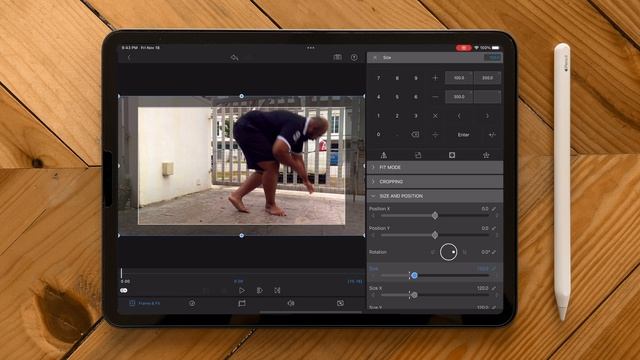The width and height of the screenshot is (640, 360).
Task: Open the help question mark icon
Action: point(354,58)
